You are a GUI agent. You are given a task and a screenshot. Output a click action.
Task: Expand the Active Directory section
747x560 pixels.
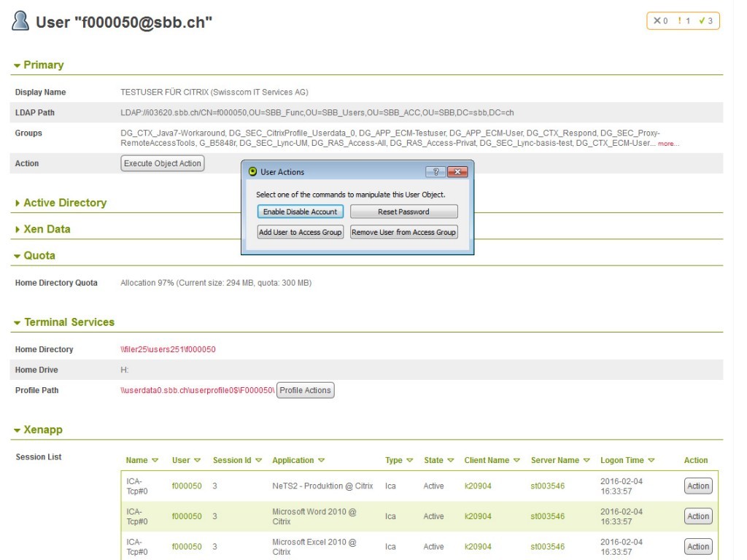[18, 203]
